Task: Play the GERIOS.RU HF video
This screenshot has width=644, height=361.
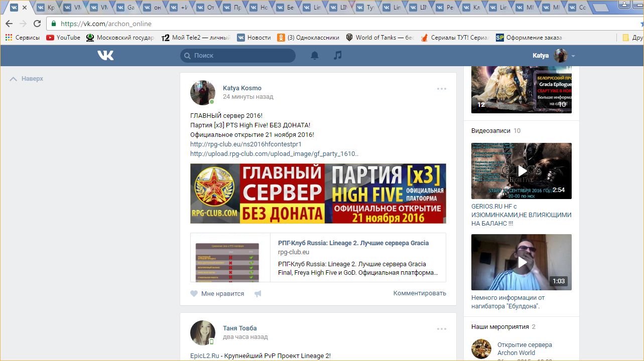Action: coord(521,171)
